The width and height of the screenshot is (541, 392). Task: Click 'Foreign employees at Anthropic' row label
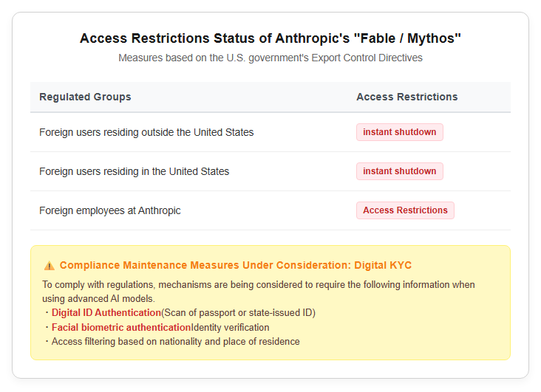pos(109,210)
